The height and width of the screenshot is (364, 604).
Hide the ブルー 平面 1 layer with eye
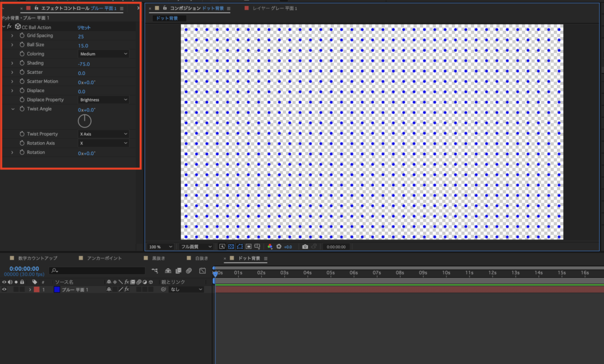(4, 290)
